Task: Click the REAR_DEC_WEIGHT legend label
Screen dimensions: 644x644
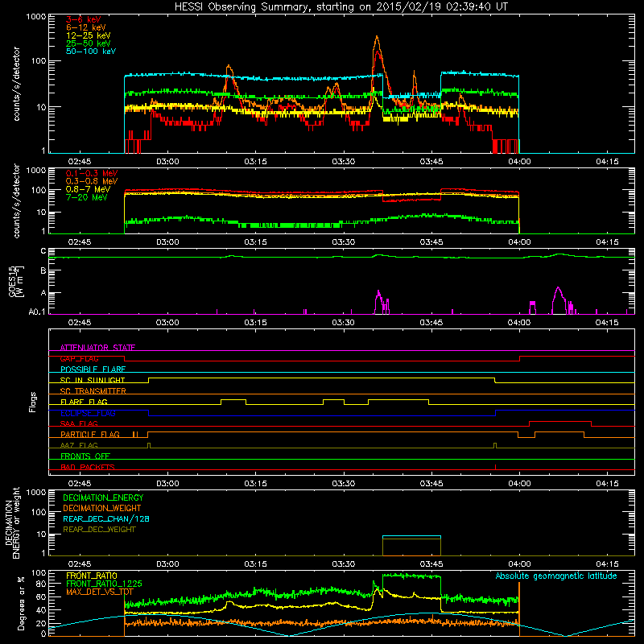Action: click(99, 530)
